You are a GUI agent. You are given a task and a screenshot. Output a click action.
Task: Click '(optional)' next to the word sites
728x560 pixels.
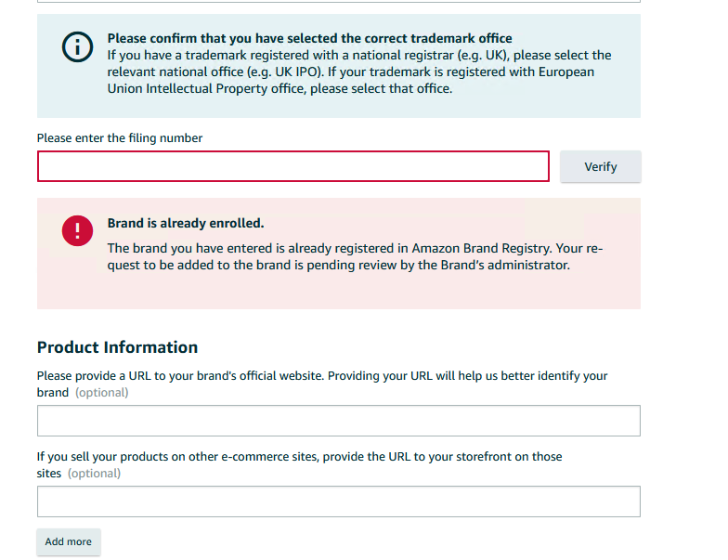click(x=95, y=474)
